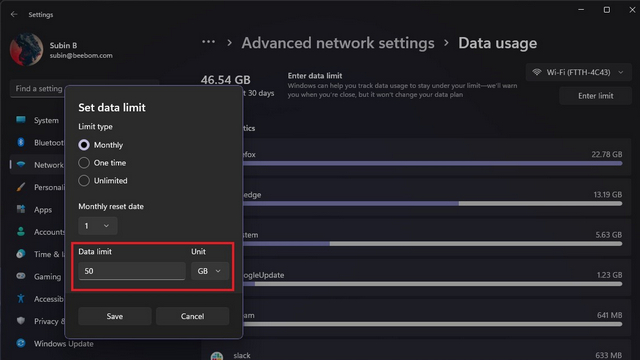Click subin@beebom.com email text

point(81,56)
